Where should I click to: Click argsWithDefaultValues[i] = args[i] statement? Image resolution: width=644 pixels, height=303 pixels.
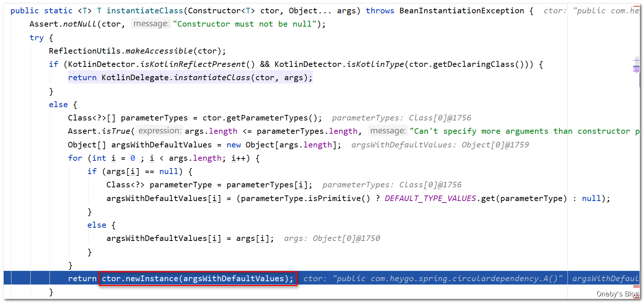190,238
